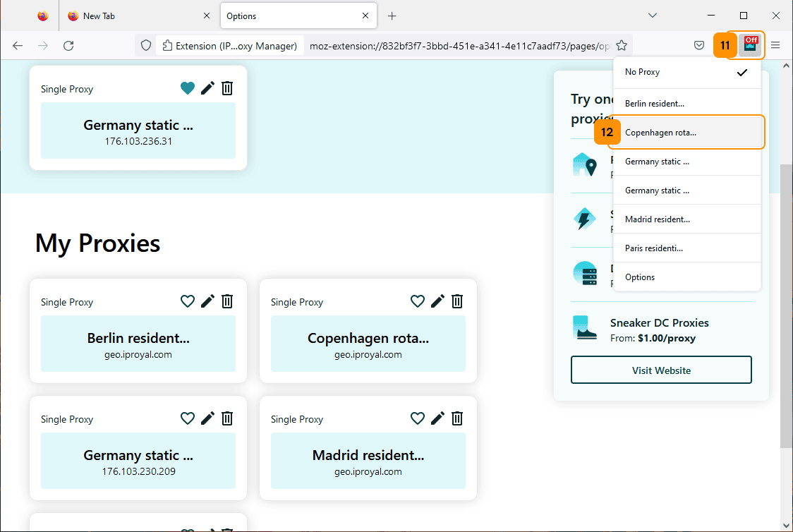This screenshot has width=793, height=532.
Task: Click geo.iproyal.com under Copenhagen rota
Action: [368, 354]
